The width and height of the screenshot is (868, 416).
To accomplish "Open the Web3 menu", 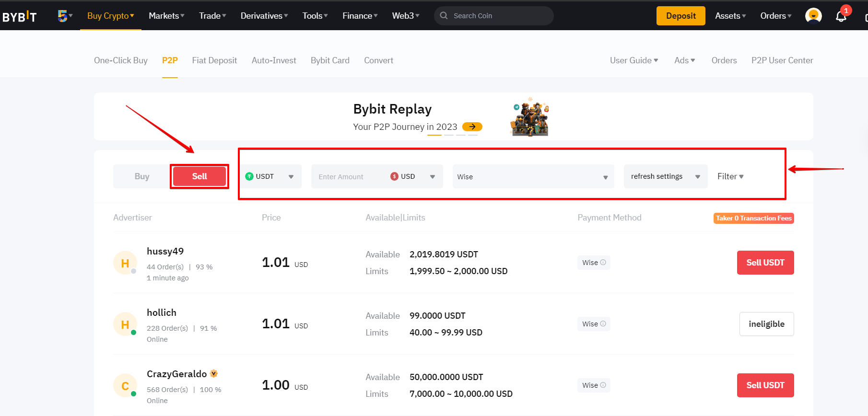I will tap(406, 16).
